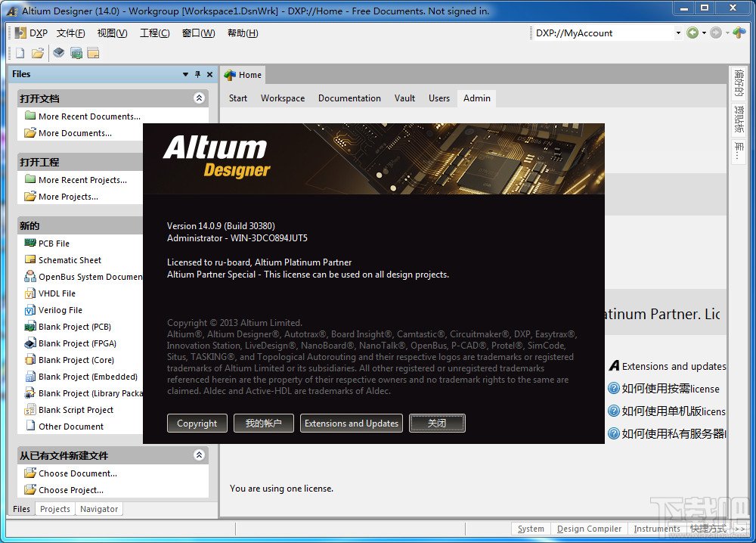756x543 pixels.
Task: Switch to the Admin page tab
Action: tap(477, 98)
